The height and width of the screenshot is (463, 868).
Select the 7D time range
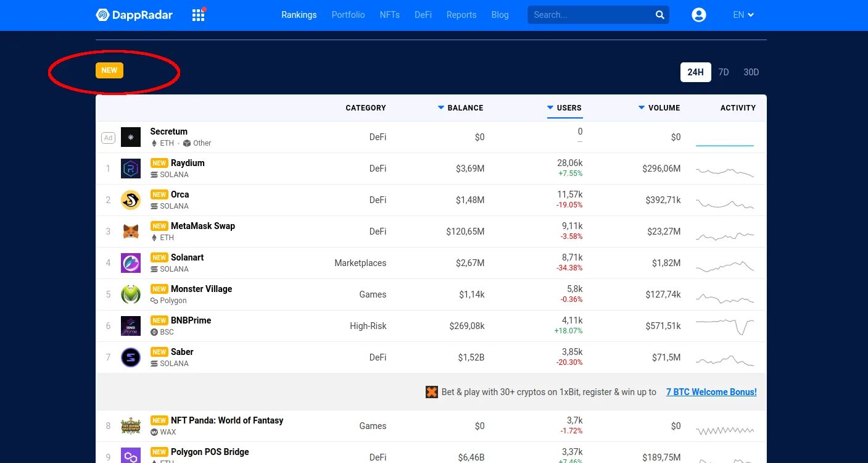coord(724,72)
